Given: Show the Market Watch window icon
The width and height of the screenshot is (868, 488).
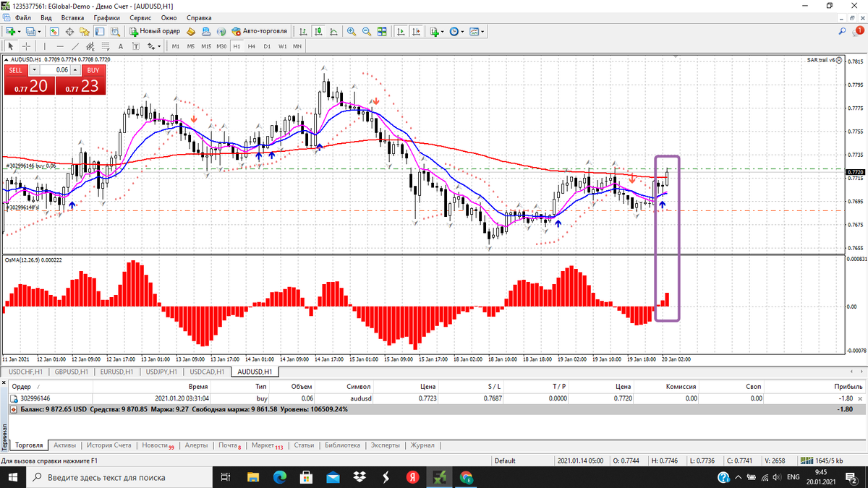Looking at the screenshot, I should [54, 31].
